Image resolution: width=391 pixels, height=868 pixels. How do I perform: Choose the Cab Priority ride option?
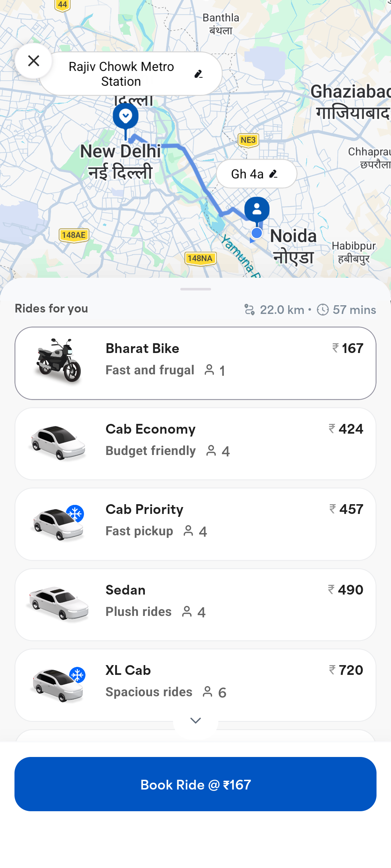pos(195,524)
